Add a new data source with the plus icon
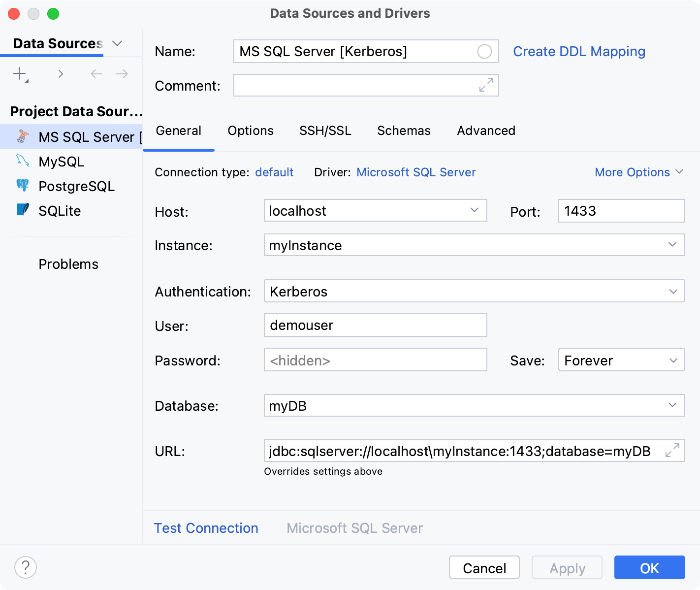This screenshot has height=590, width=700. click(x=19, y=73)
